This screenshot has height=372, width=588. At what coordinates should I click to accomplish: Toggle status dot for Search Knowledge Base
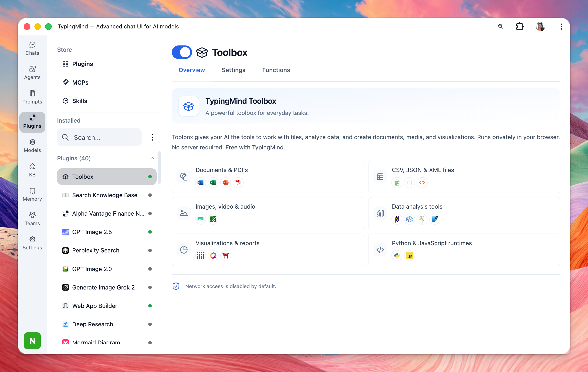point(150,195)
